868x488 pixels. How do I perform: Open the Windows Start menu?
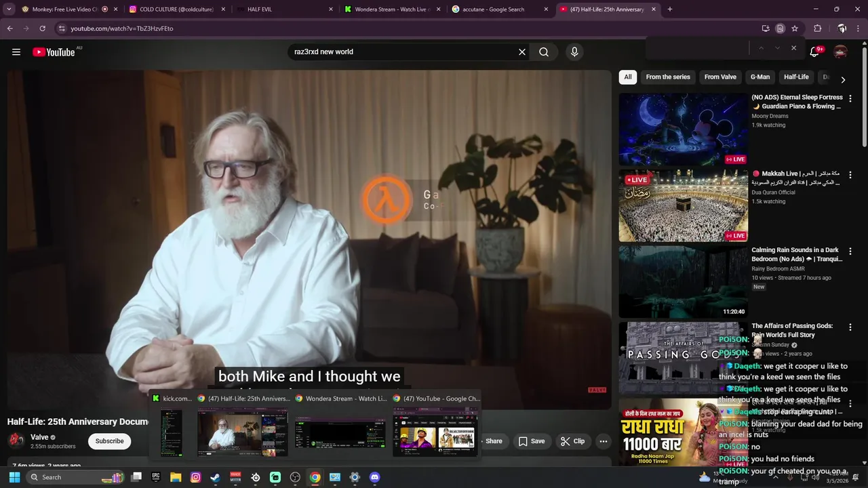tap(14, 477)
